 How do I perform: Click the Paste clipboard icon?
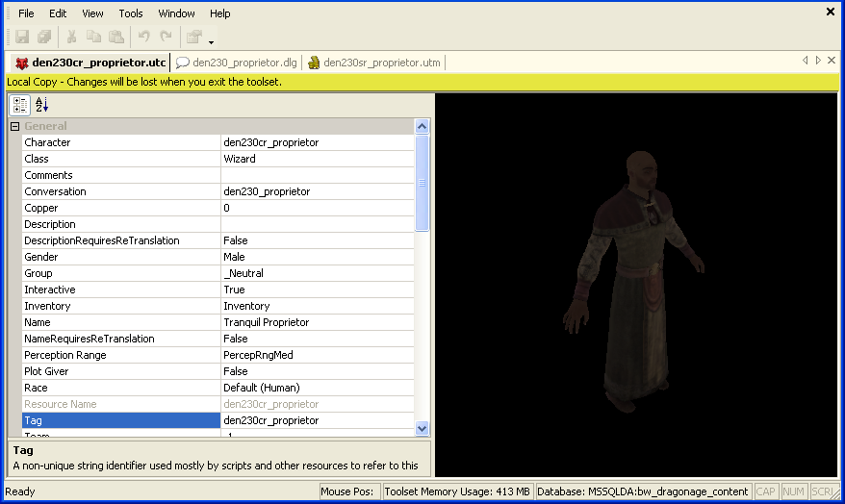point(115,38)
